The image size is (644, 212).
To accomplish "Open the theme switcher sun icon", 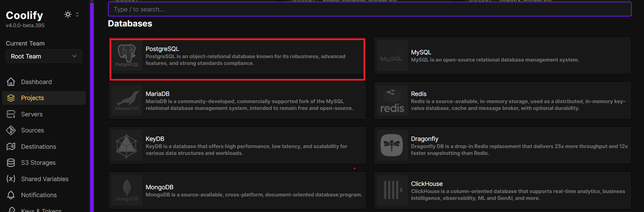I will click(68, 15).
